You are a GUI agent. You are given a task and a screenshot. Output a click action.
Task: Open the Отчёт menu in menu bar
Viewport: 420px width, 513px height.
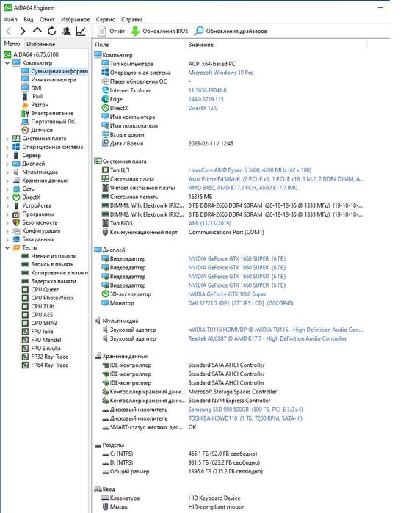tap(47, 20)
